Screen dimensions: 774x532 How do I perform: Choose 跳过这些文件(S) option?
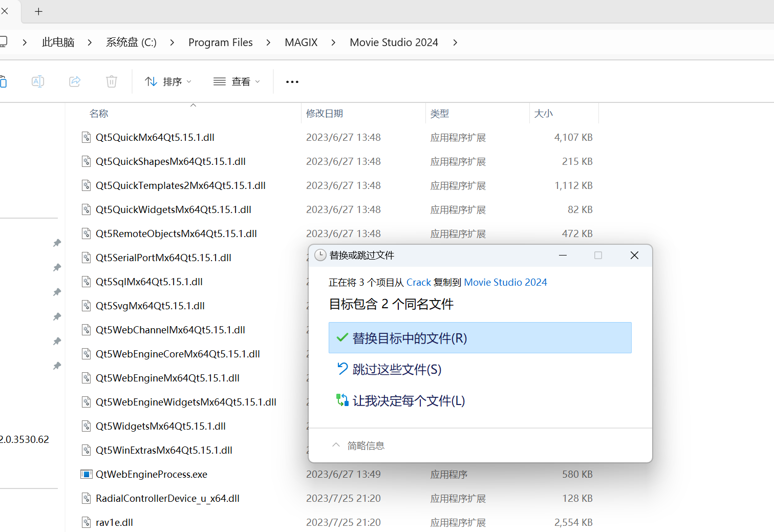click(397, 369)
